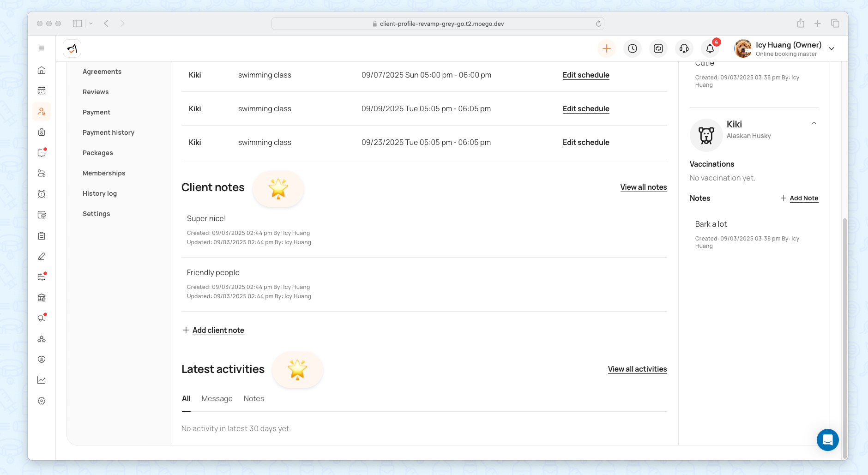Viewport: 868px width, 475px height.
Task: Click the Icy Huang profile avatar
Action: (743, 48)
